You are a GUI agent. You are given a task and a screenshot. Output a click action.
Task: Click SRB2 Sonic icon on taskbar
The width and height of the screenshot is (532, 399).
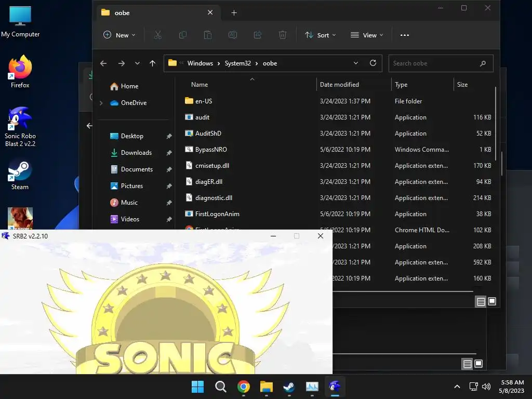coord(335,387)
